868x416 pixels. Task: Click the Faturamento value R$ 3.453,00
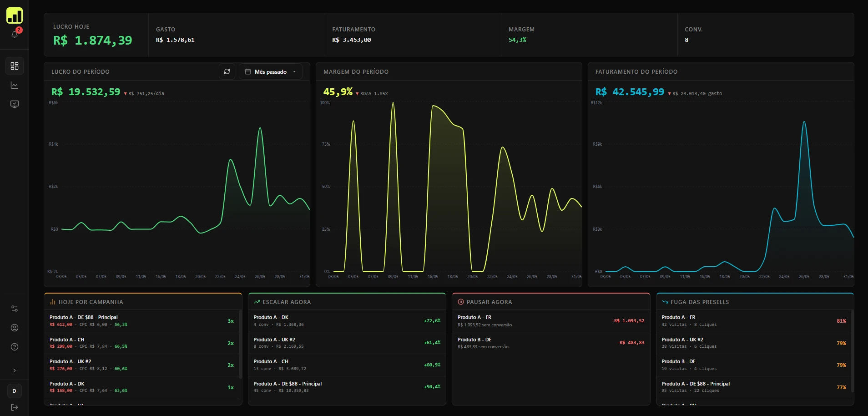(352, 40)
